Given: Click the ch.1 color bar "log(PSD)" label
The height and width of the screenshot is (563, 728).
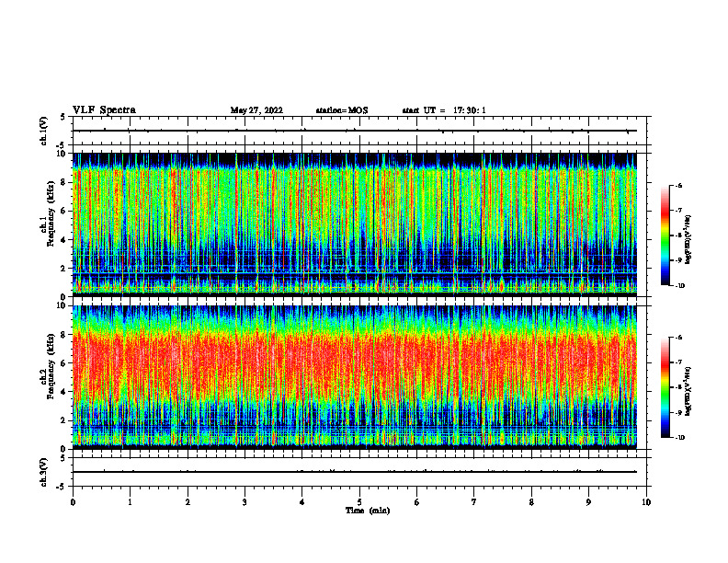Looking at the screenshot, I should pos(688,240).
